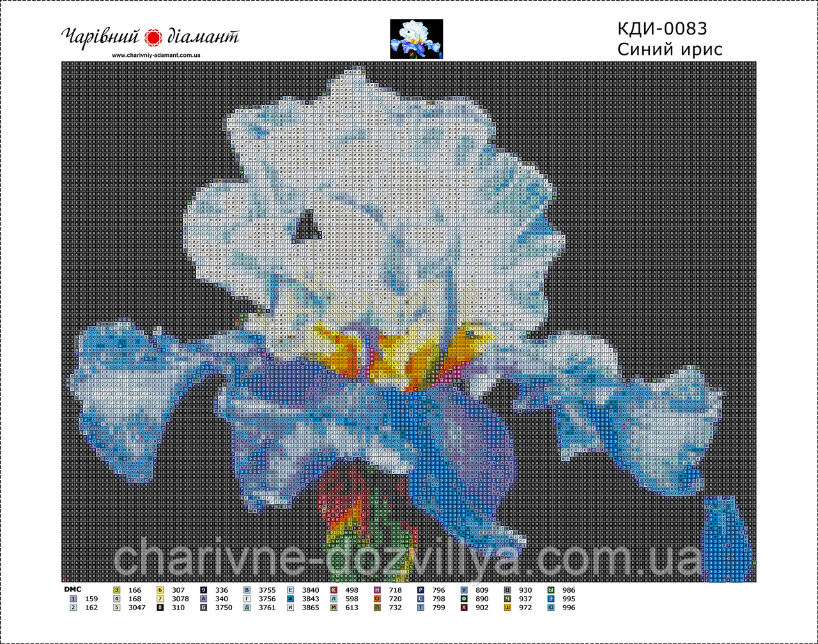Click the white swatch with symbol И (3865)
The width and height of the screenshot is (818, 644).
pyautogui.click(x=291, y=608)
